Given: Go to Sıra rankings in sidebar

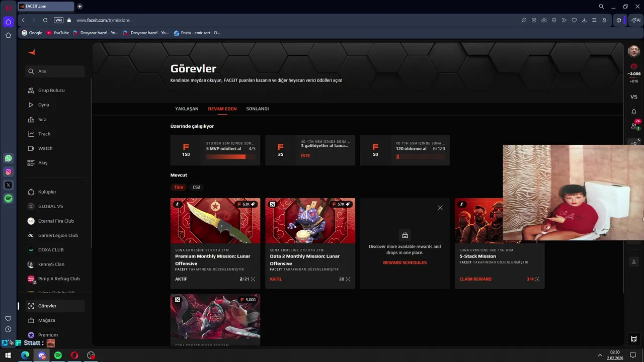Looking at the screenshot, I should (x=55, y=120).
